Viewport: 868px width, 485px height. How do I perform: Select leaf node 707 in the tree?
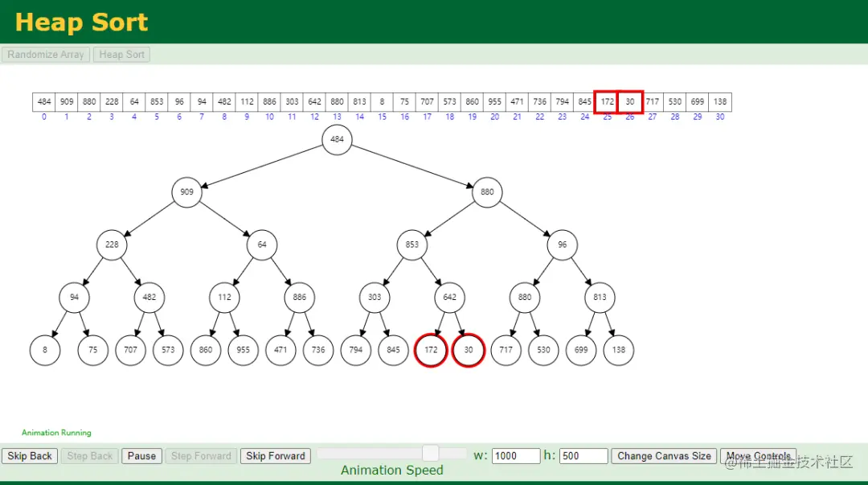(131, 350)
